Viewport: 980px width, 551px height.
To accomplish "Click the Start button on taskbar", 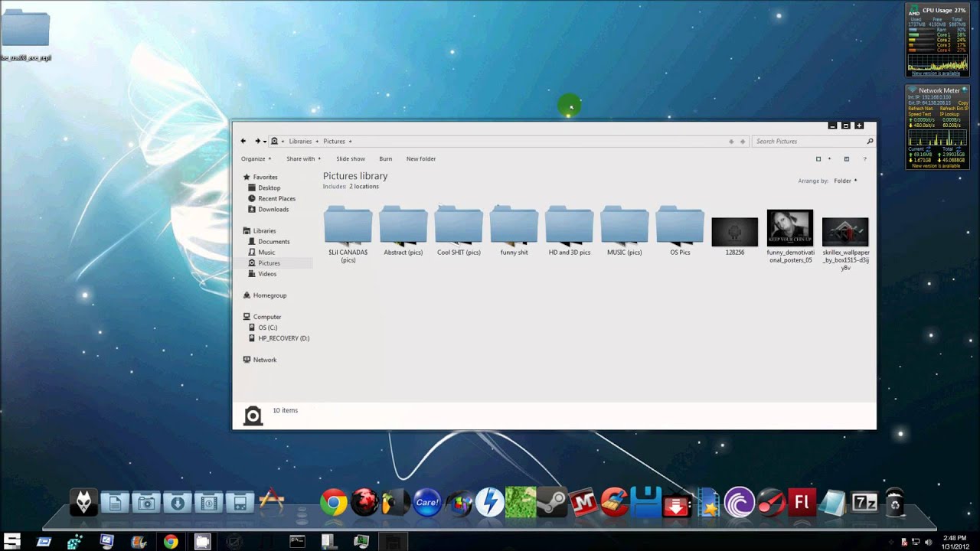I will coord(11,542).
